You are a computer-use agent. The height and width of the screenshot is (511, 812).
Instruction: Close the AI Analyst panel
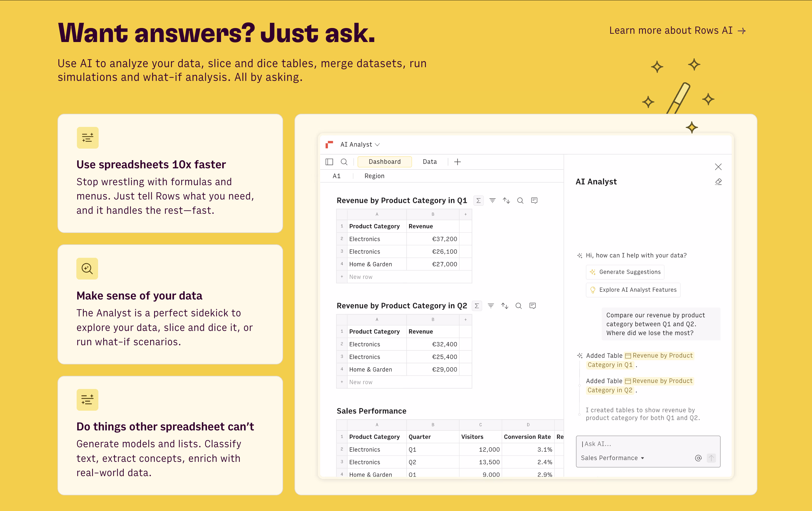[718, 167]
